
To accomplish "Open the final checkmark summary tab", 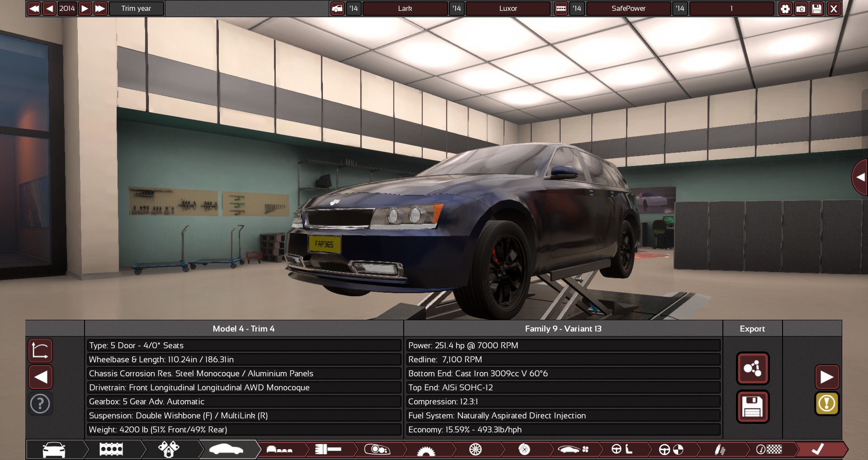I will click(x=818, y=450).
